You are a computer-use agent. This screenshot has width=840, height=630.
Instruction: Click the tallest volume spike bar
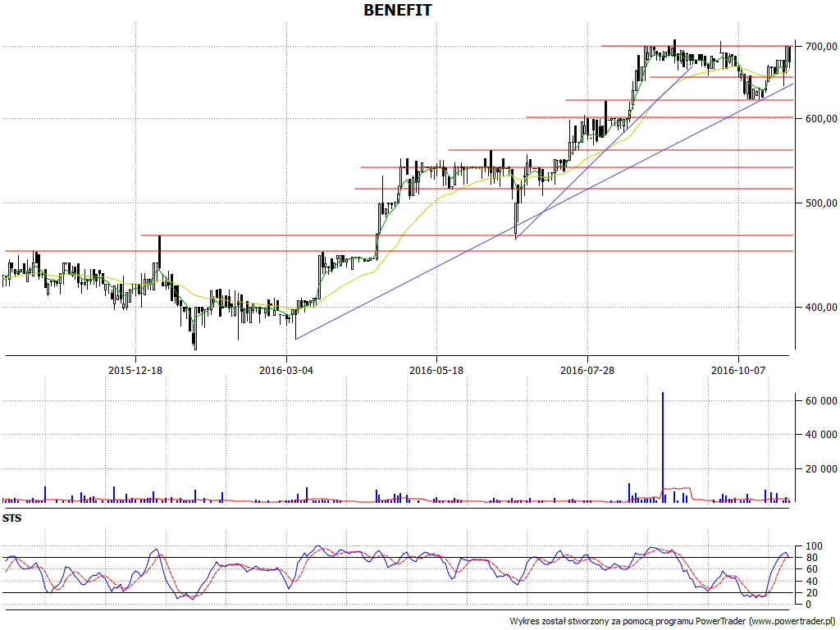pos(663,447)
